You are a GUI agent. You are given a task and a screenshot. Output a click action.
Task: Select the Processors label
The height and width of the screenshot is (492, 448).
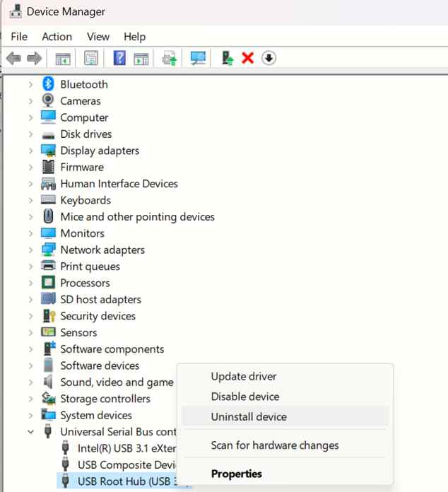(x=85, y=283)
